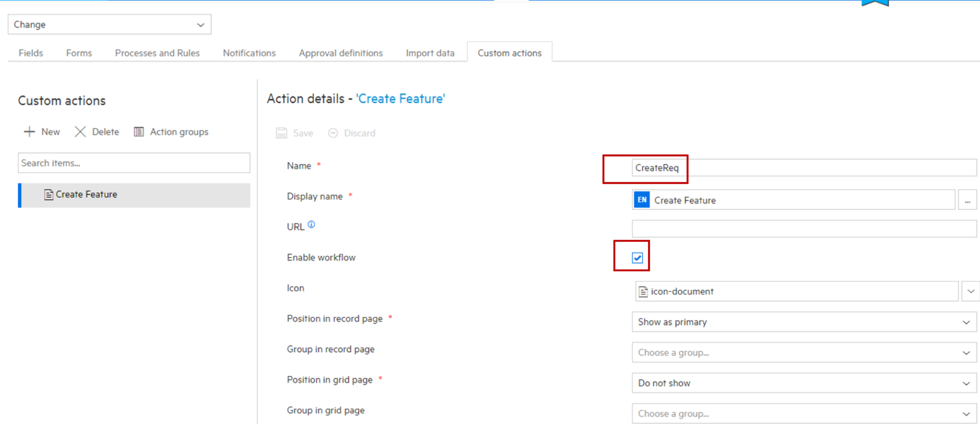
Task: Click the Enable workflow label
Action: point(321,258)
